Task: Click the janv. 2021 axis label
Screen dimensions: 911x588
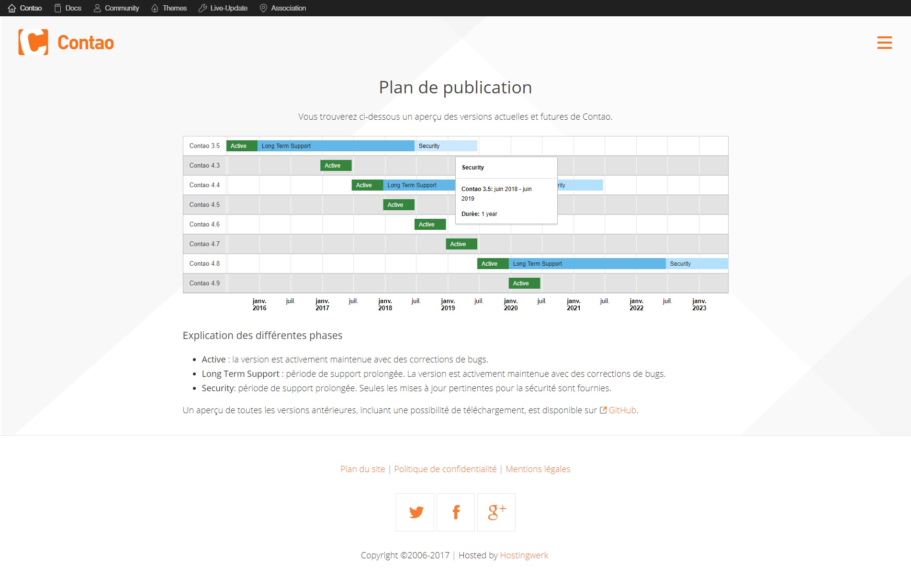Action: [574, 305]
